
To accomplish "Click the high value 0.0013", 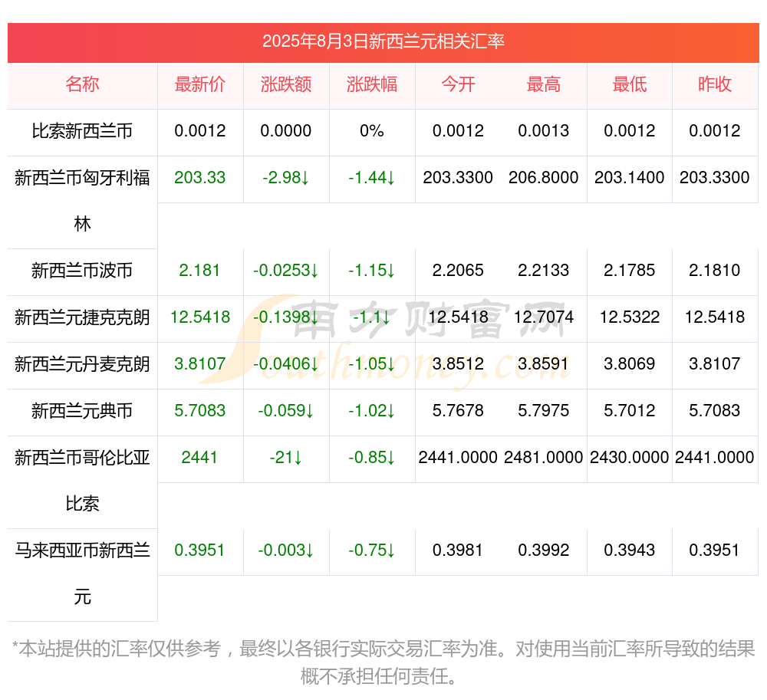I will 544,131.
